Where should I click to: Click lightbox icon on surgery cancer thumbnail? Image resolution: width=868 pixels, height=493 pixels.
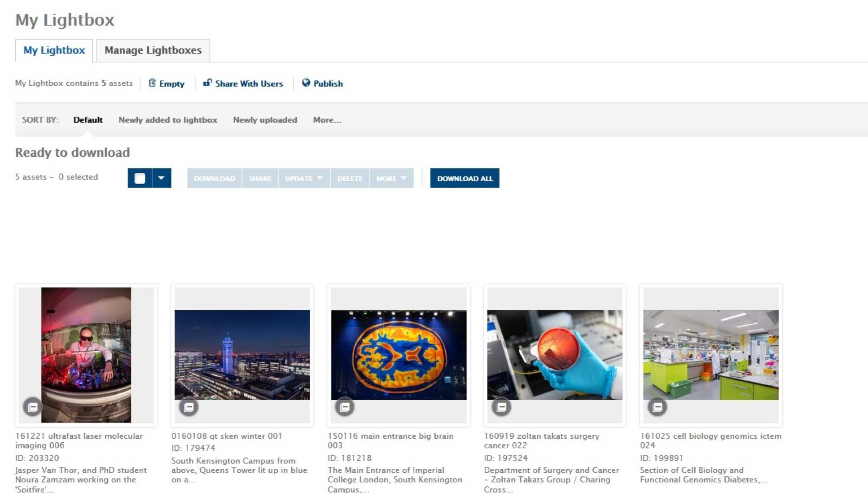(x=501, y=407)
